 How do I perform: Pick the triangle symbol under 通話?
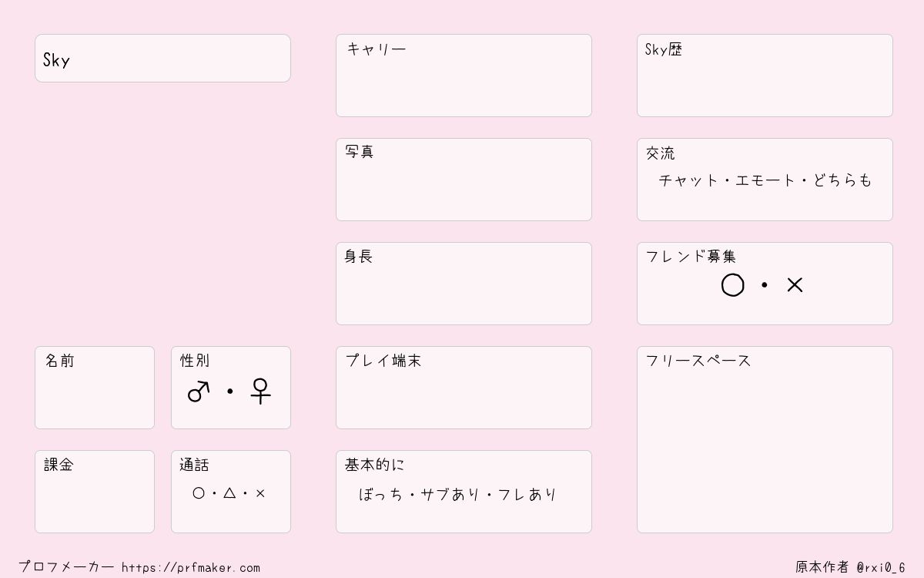pyautogui.click(x=229, y=492)
